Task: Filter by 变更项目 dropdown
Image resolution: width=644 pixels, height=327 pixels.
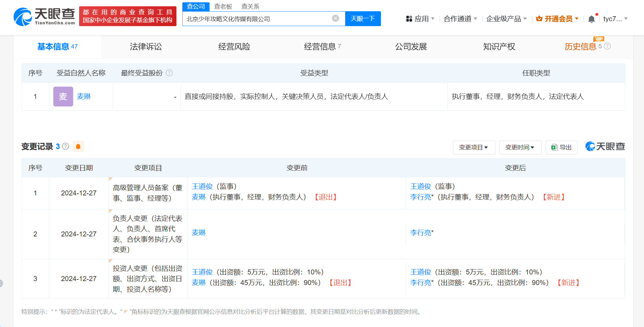Action: click(474, 147)
